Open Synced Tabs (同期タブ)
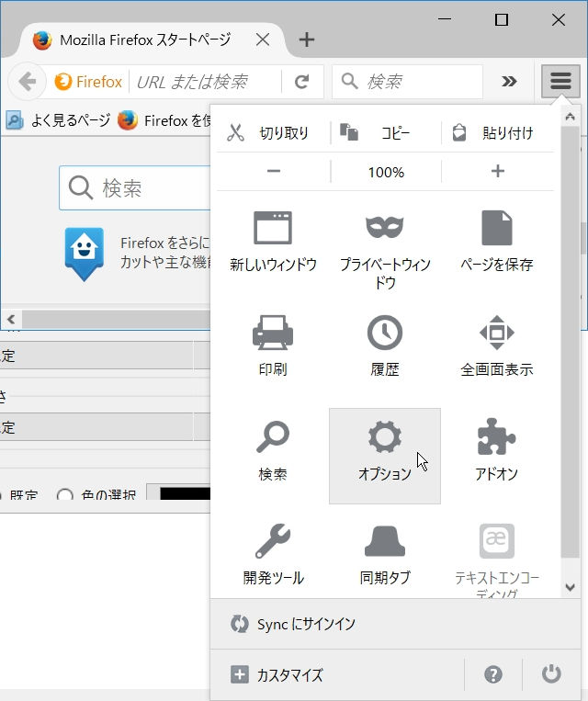The width and height of the screenshot is (588, 701). pos(385,555)
